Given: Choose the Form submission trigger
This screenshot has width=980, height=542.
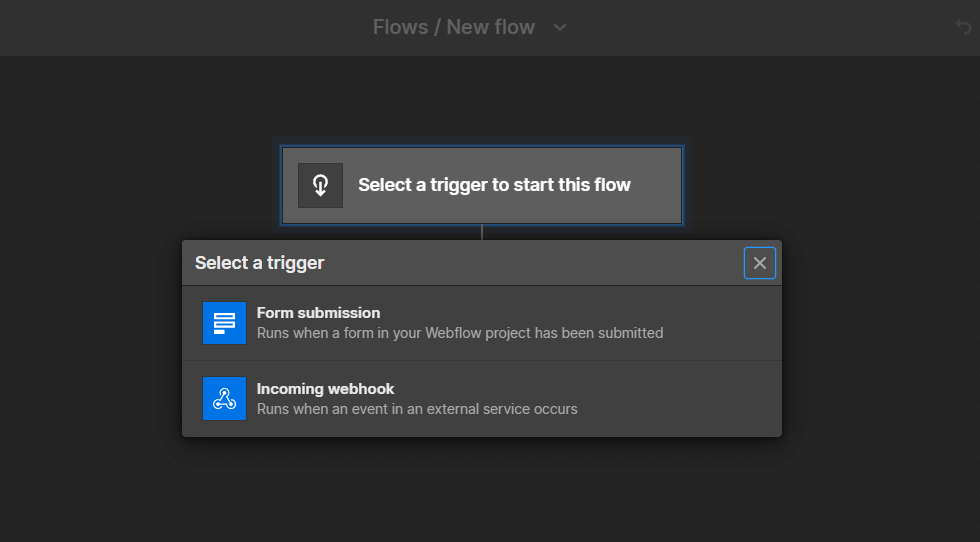Looking at the screenshot, I should click(482, 323).
